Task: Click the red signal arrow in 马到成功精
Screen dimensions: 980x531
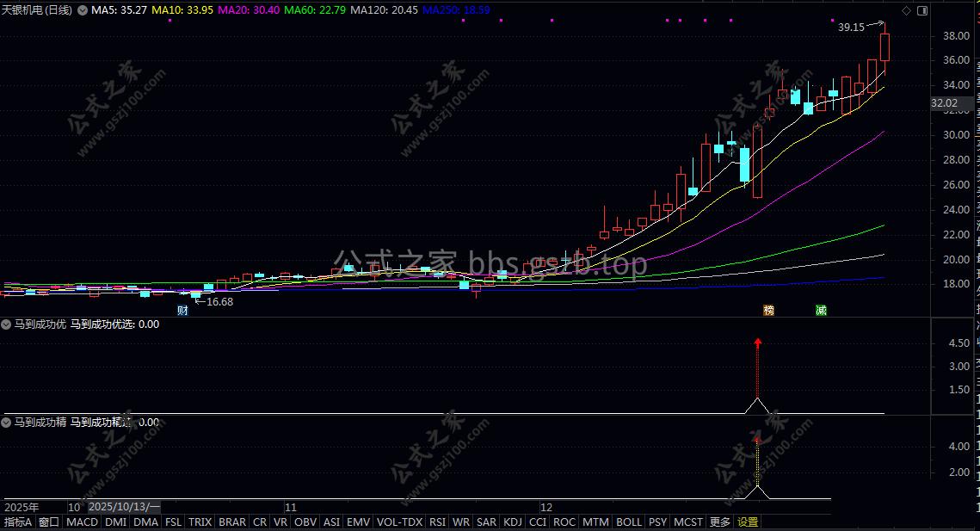Action: click(757, 441)
